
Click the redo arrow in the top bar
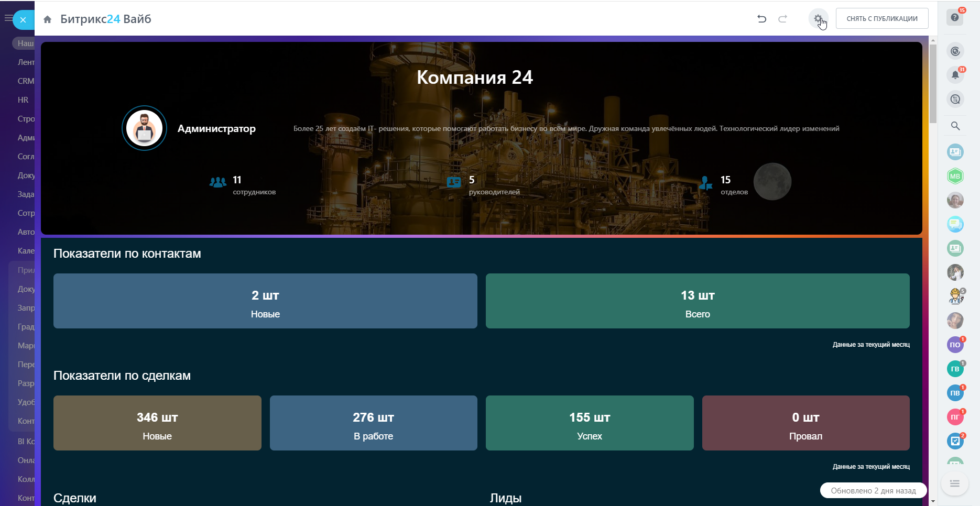782,19
